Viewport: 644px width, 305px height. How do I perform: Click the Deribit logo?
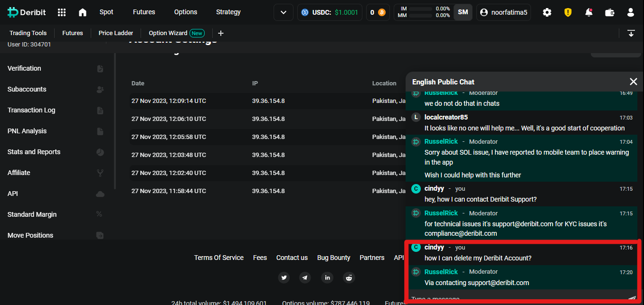coord(27,12)
